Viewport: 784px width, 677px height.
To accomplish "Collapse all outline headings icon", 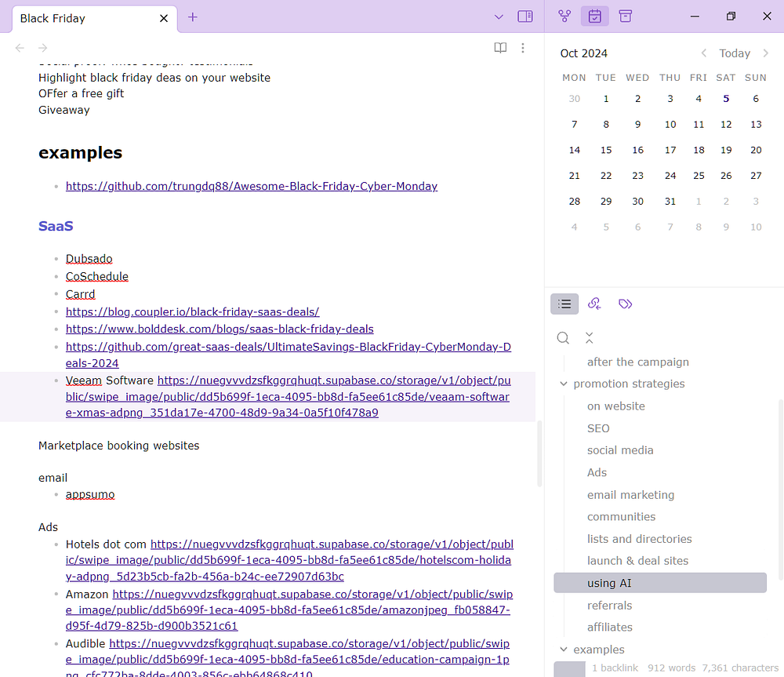I will 589,338.
